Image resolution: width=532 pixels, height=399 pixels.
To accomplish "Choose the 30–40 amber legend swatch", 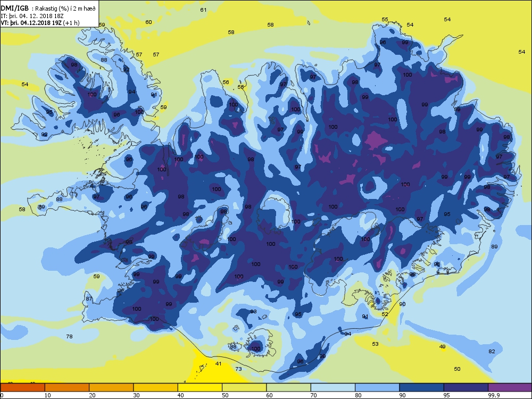I will click(x=156, y=387).
